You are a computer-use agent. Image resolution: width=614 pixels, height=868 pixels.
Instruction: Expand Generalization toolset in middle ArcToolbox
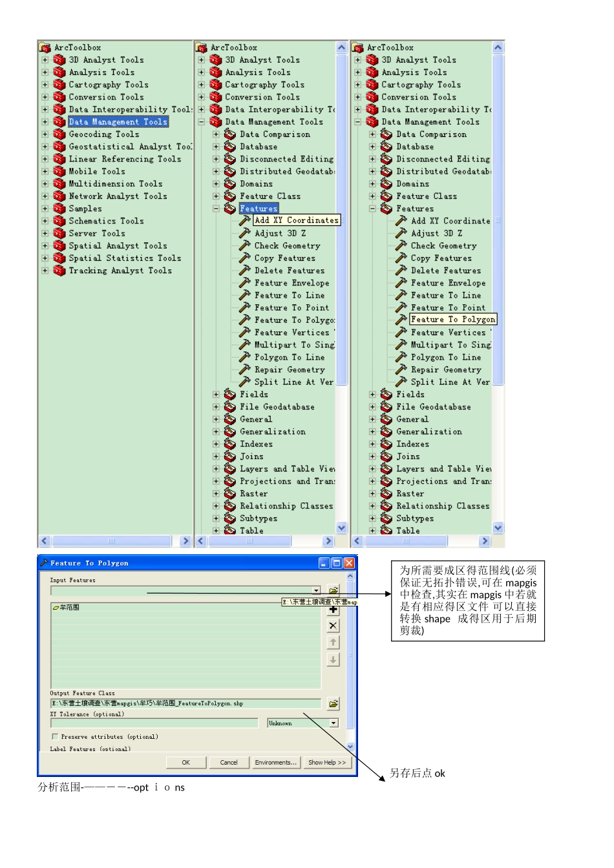tap(216, 431)
